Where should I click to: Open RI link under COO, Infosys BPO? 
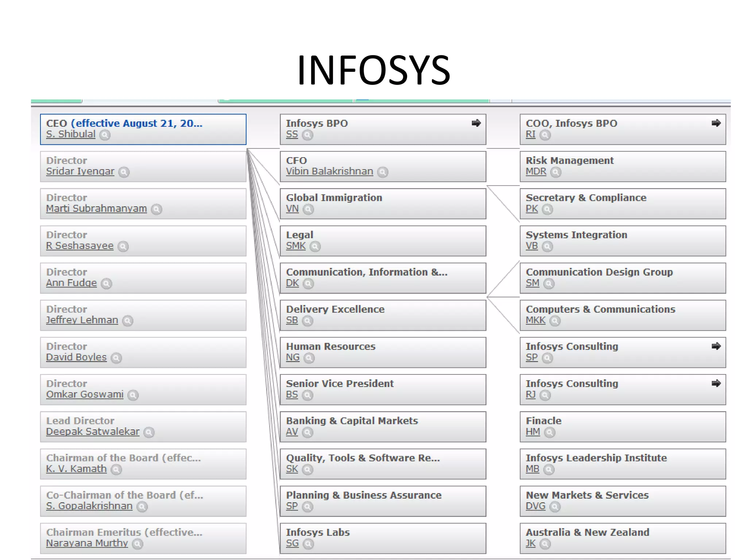(531, 134)
